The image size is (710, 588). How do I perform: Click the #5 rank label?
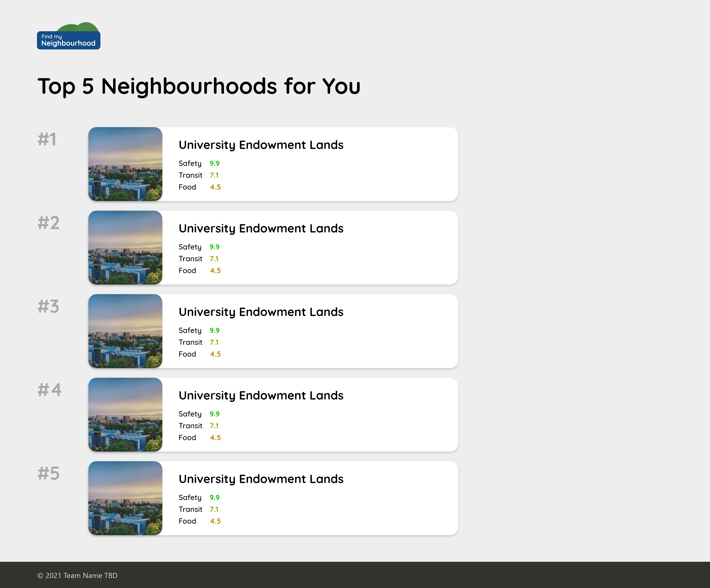coord(48,473)
